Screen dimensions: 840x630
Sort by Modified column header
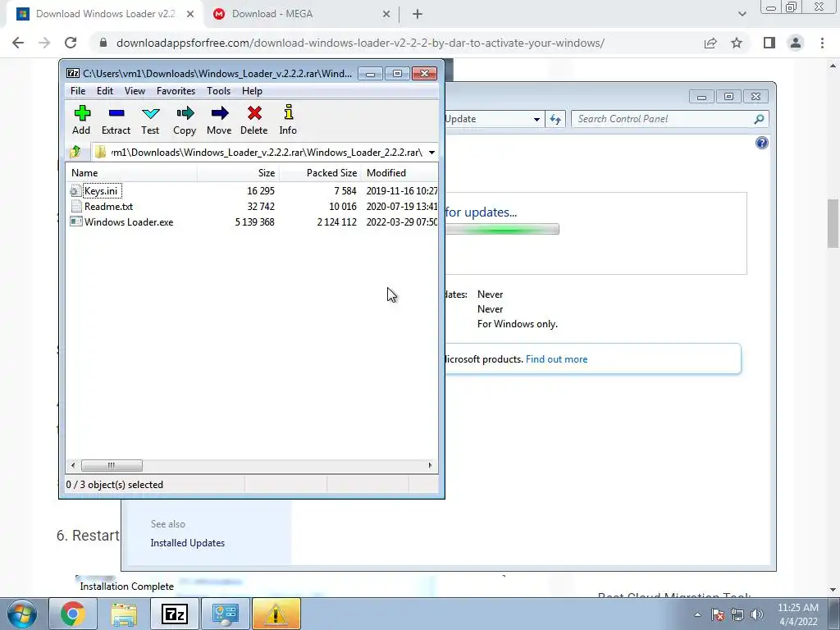click(399, 173)
